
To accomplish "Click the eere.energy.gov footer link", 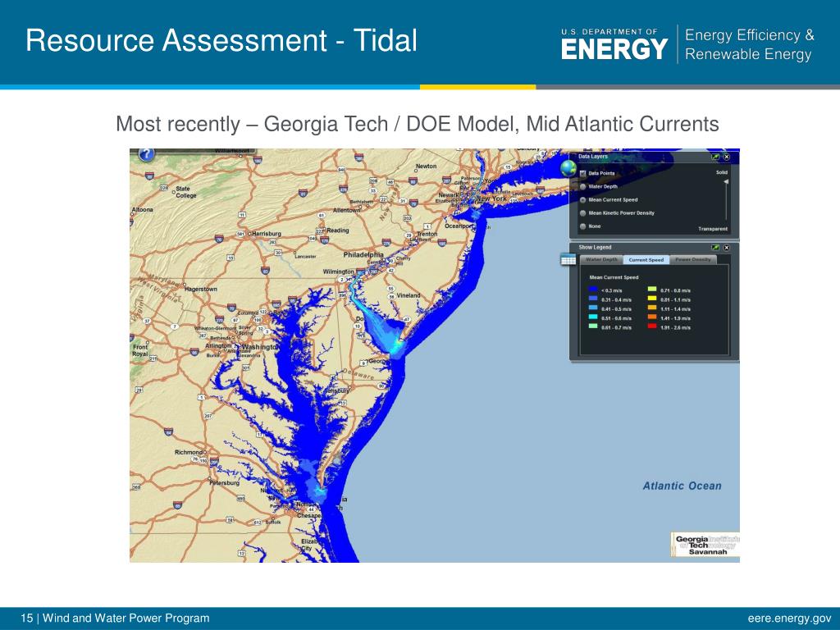I will click(790, 619).
